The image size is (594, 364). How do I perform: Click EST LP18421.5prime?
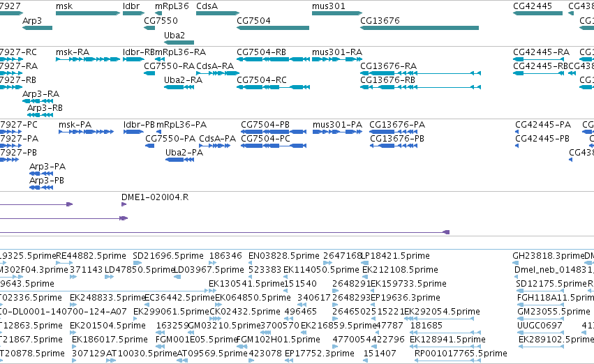pyautogui.click(x=364, y=263)
